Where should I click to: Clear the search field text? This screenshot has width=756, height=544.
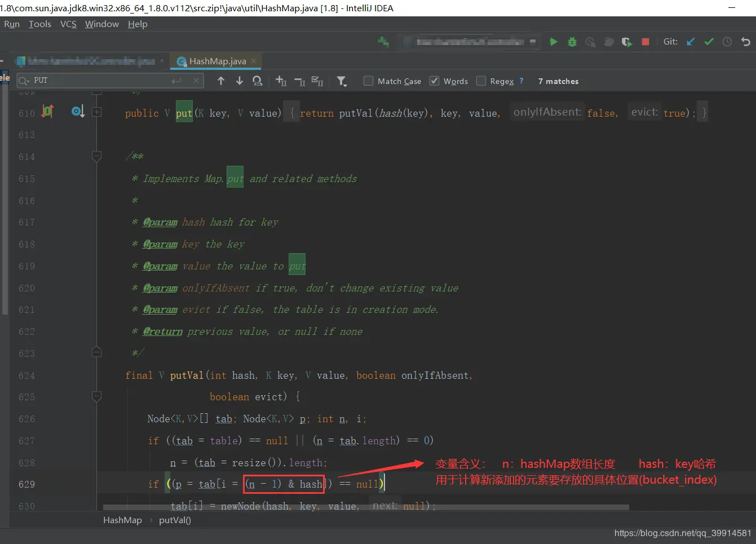(x=196, y=81)
